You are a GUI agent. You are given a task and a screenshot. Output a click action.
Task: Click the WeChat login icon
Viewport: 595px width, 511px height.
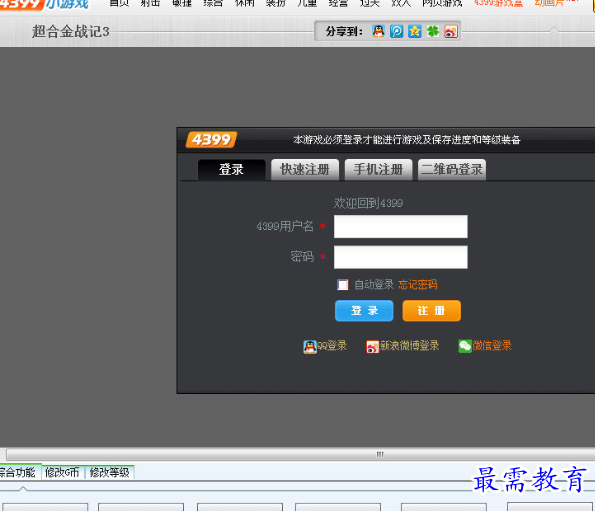[465, 346]
